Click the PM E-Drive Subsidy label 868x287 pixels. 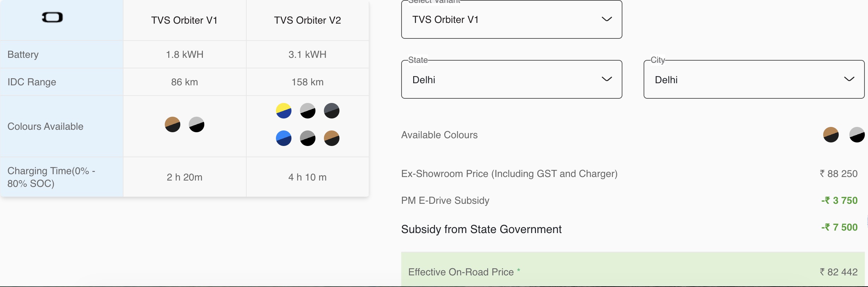445,201
